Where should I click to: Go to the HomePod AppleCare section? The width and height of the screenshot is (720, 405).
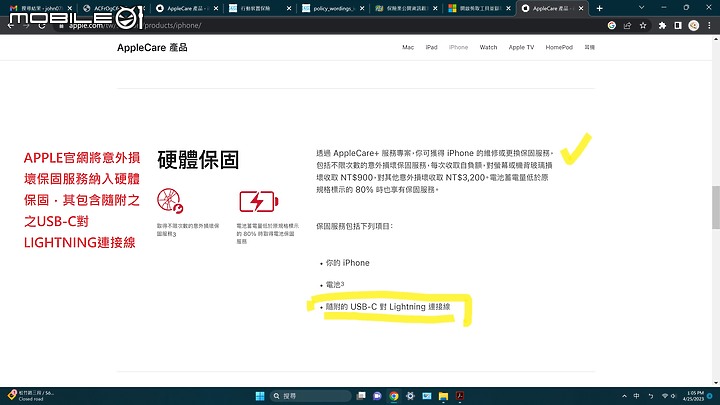pos(559,47)
